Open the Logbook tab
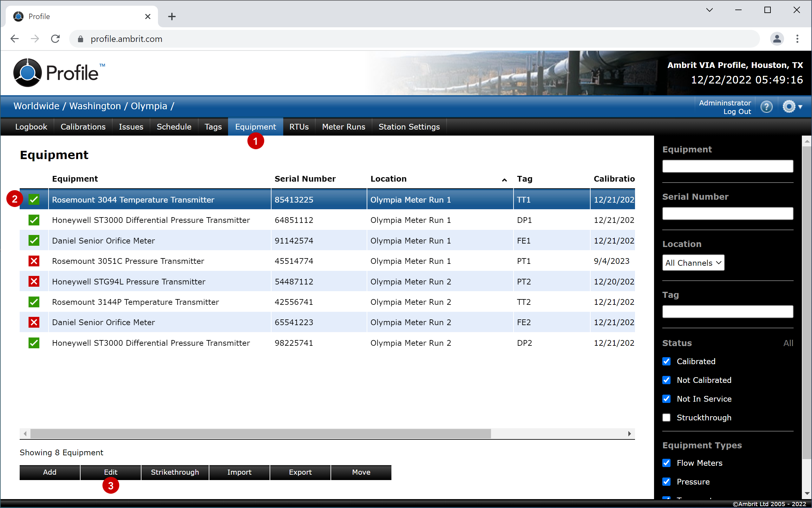Viewport: 812px width, 508px height. pyautogui.click(x=31, y=127)
